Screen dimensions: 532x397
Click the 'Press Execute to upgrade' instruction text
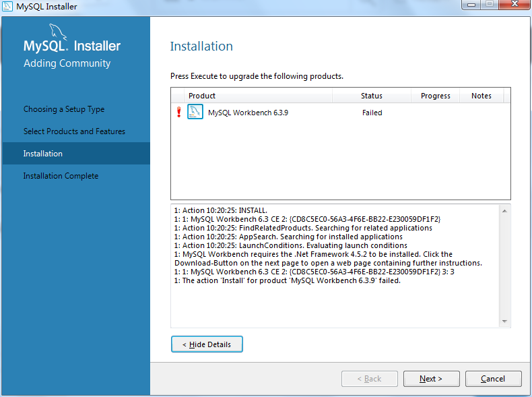pos(257,76)
